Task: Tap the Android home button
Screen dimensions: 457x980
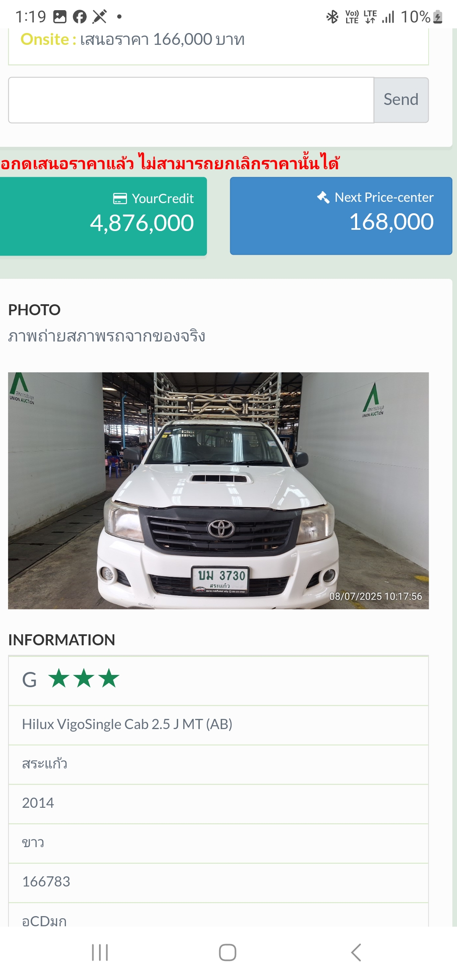Action: point(228,952)
